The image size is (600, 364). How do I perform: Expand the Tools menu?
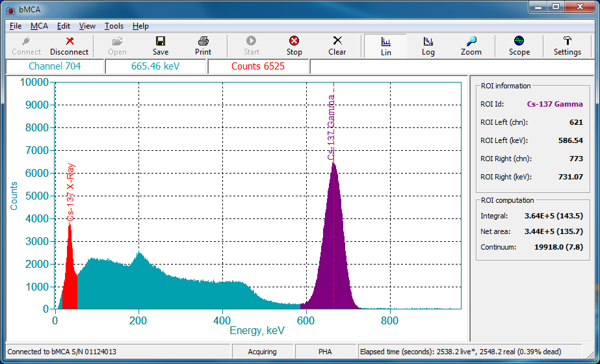pyautogui.click(x=114, y=26)
